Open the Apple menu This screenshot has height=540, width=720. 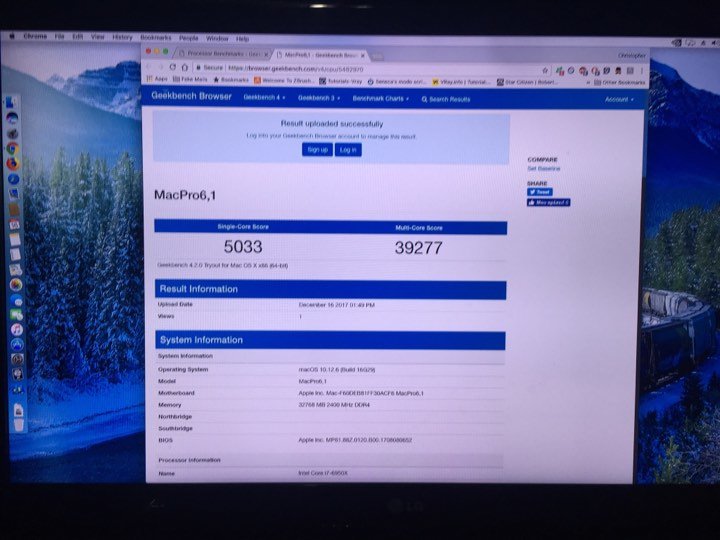[12, 36]
